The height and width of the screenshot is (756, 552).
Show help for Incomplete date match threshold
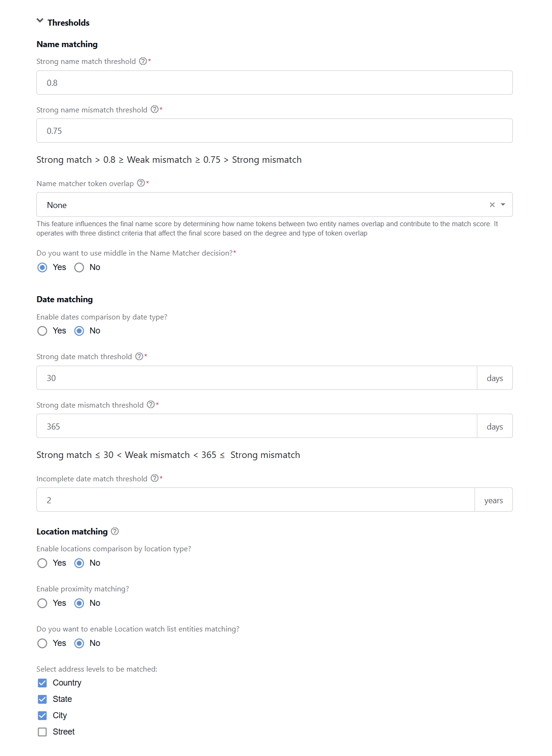154,478
